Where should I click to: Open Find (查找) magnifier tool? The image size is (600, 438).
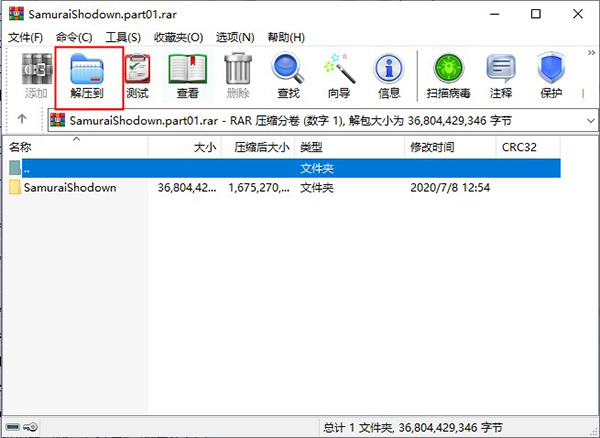(288, 68)
